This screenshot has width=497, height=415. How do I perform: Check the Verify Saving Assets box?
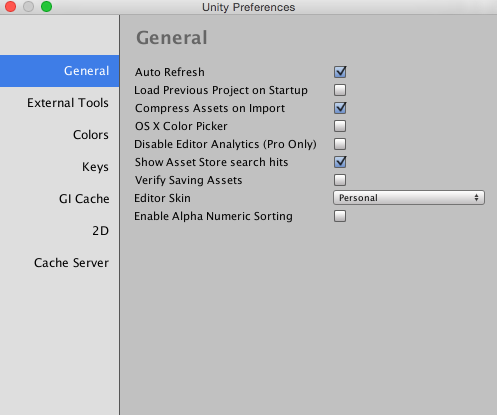(x=340, y=180)
